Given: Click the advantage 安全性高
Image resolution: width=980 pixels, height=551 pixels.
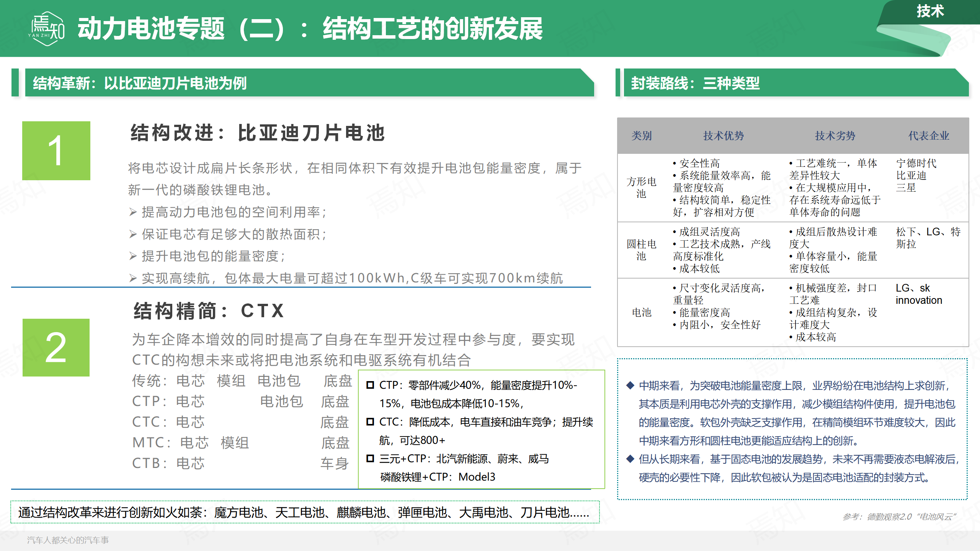Looking at the screenshot, I should tap(696, 163).
